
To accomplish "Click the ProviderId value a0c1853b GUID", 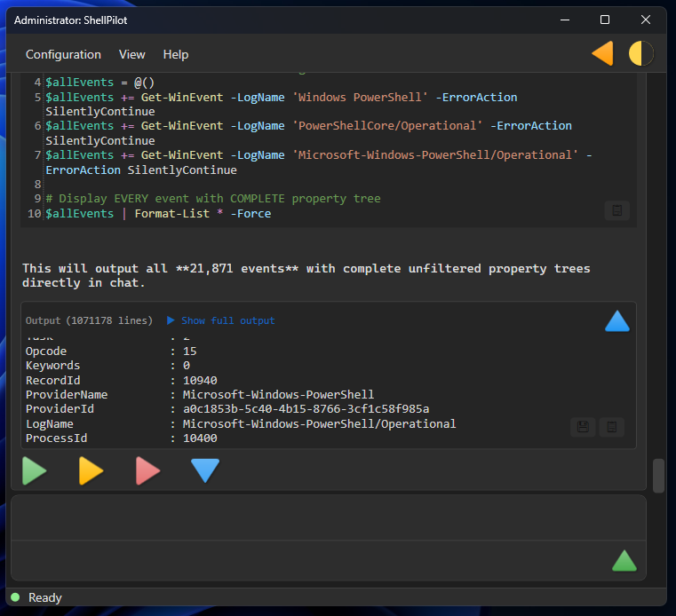I will click(x=306, y=409).
